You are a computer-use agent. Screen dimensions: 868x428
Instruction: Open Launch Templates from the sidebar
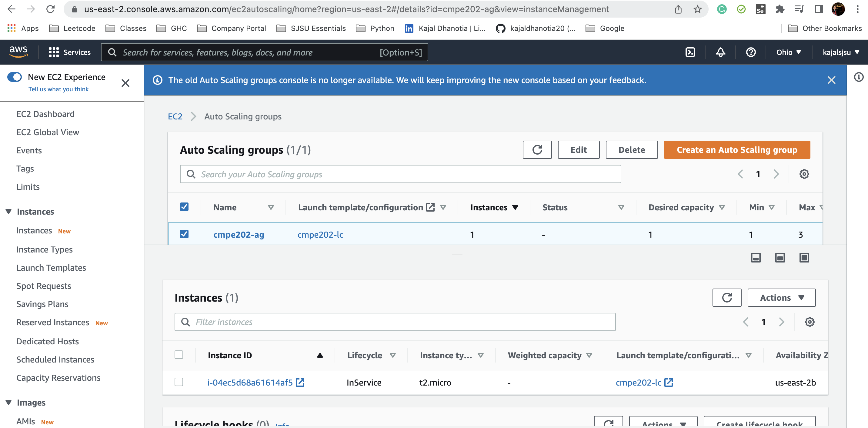click(x=51, y=268)
